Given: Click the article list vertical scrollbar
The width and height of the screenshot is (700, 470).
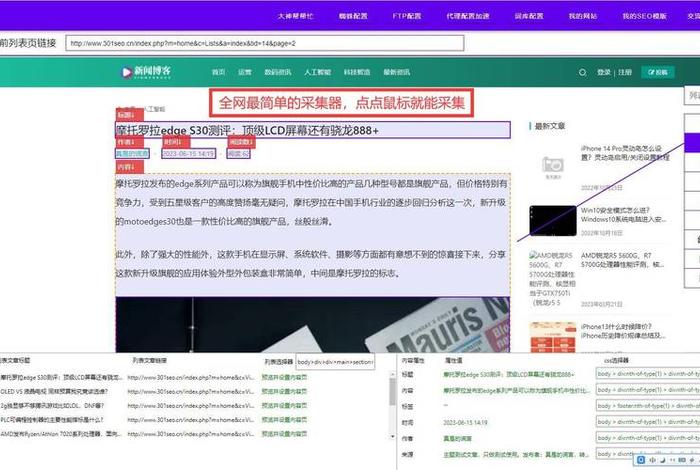Looking at the screenshot, I should coord(392,393).
